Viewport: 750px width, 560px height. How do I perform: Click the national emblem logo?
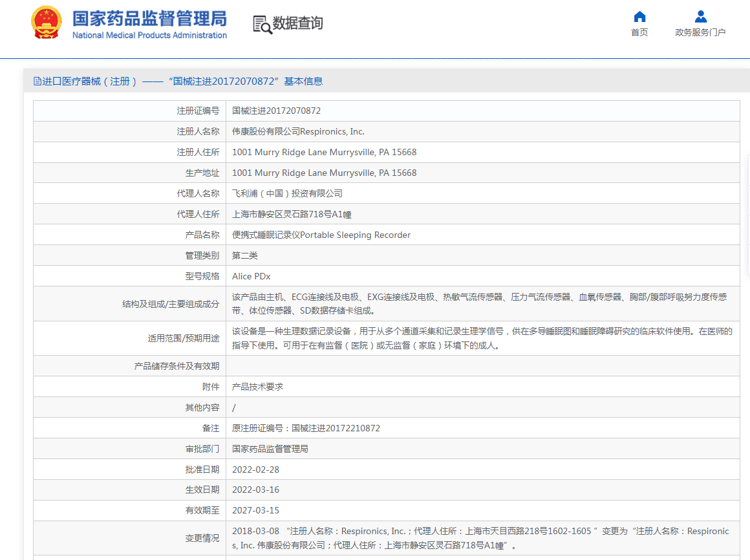[x=47, y=23]
